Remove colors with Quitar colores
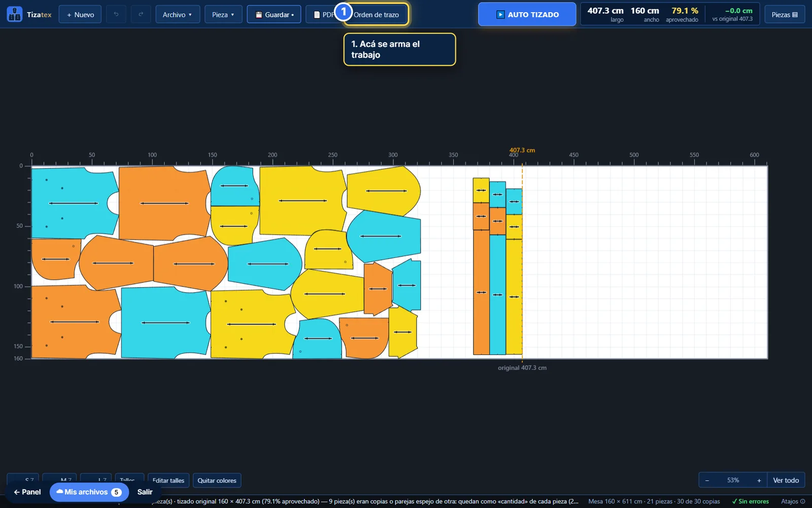This screenshot has width=812, height=508. tap(217, 480)
